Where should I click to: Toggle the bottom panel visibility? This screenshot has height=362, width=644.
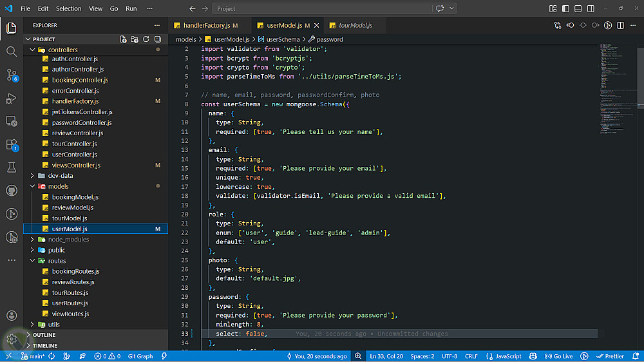576,8
